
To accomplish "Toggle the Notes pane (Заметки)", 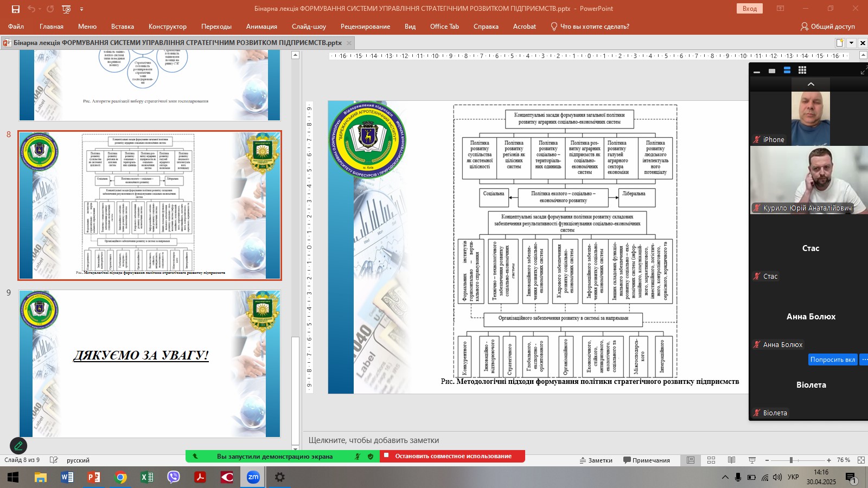I will pos(596,460).
